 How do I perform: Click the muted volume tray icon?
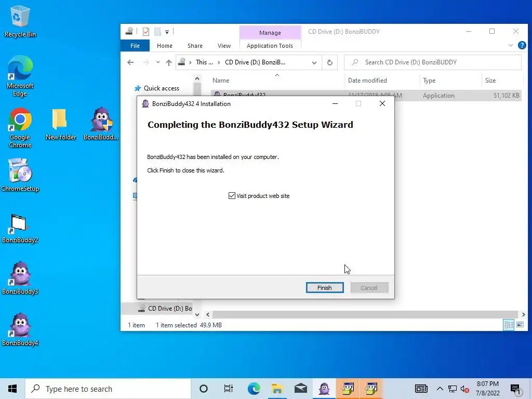point(465,389)
